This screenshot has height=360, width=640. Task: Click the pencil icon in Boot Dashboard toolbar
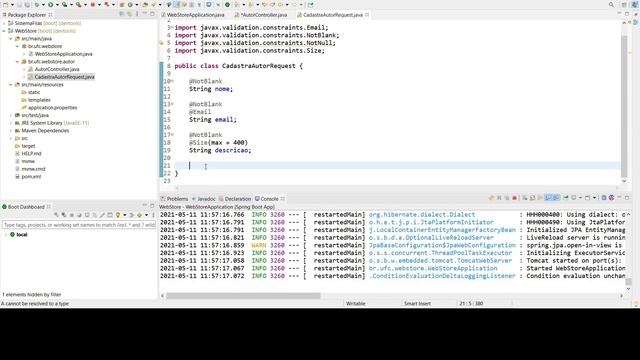pyautogui.click(x=102, y=215)
